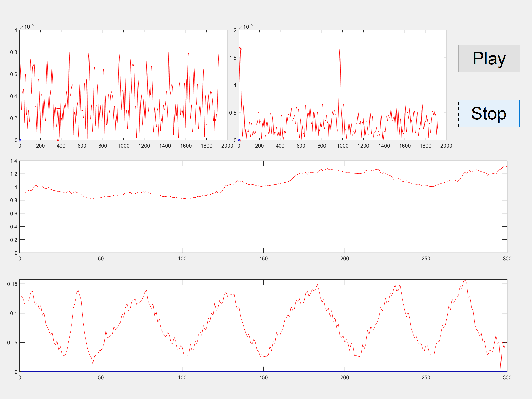Screen dimensions: 532x399
Task: Click tallest spike near 1000 in top-right plot
Action: point(339,49)
